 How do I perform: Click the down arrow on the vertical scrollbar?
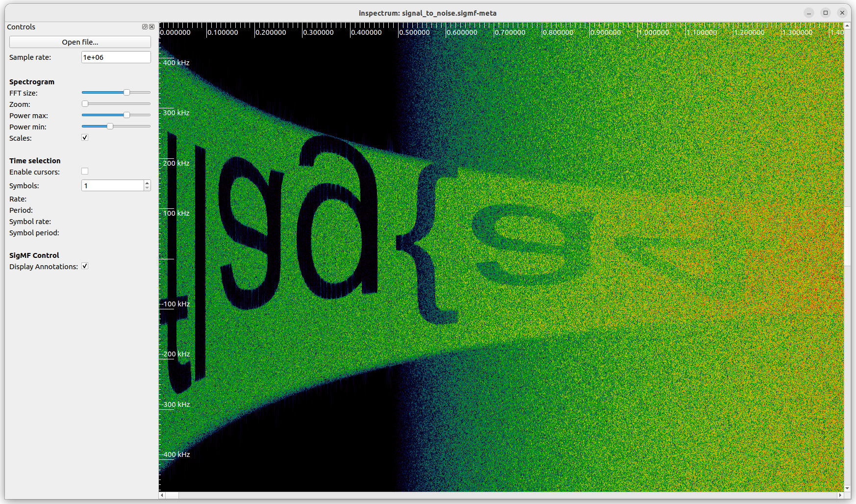click(848, 488)
